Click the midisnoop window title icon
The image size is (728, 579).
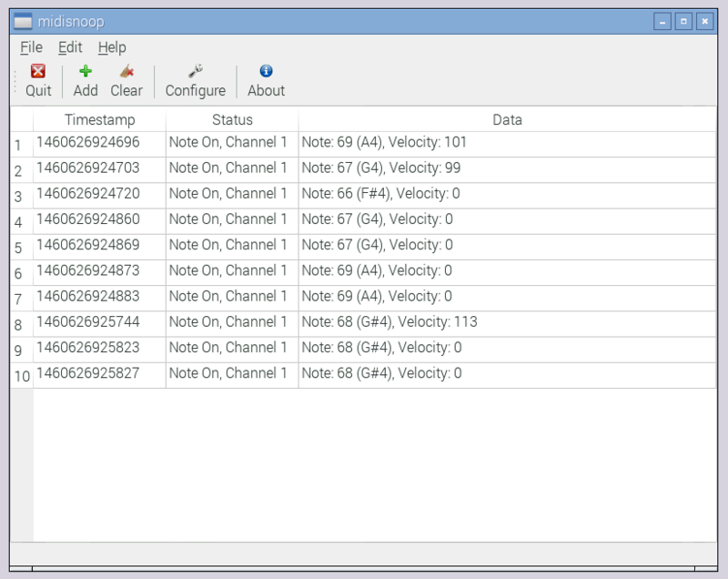click(x=23, y=21)
